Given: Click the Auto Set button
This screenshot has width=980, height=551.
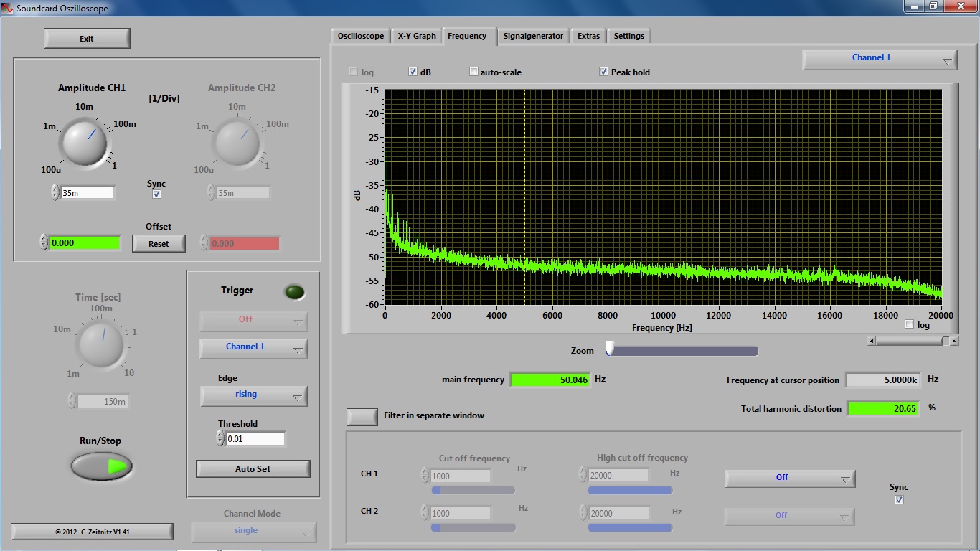Looking at the screenshot, I should click(x=253, y=469).
